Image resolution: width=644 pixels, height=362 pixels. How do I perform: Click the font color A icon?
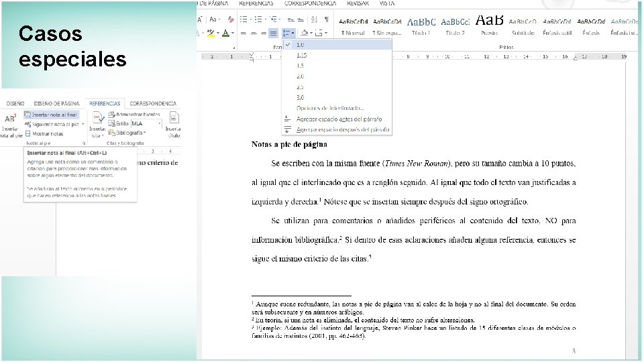coord(225,33)
